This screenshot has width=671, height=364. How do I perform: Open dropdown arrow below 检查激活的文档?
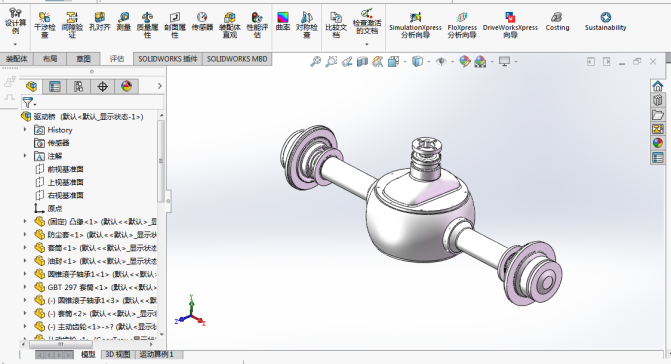tap(367, 44)
